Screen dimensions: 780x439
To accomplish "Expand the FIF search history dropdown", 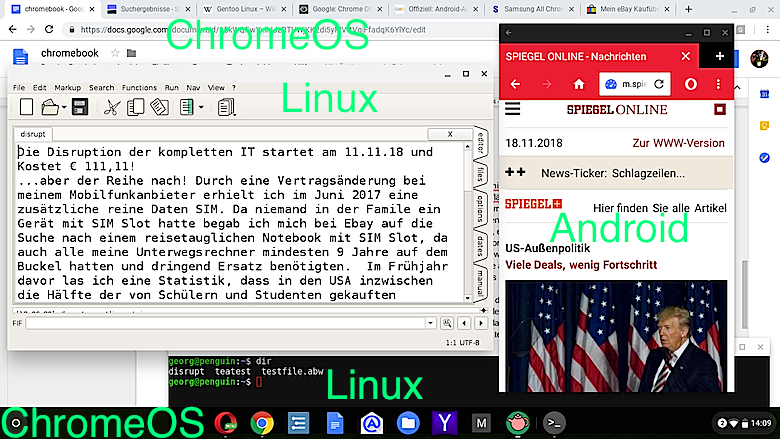I will click(431, 323).
